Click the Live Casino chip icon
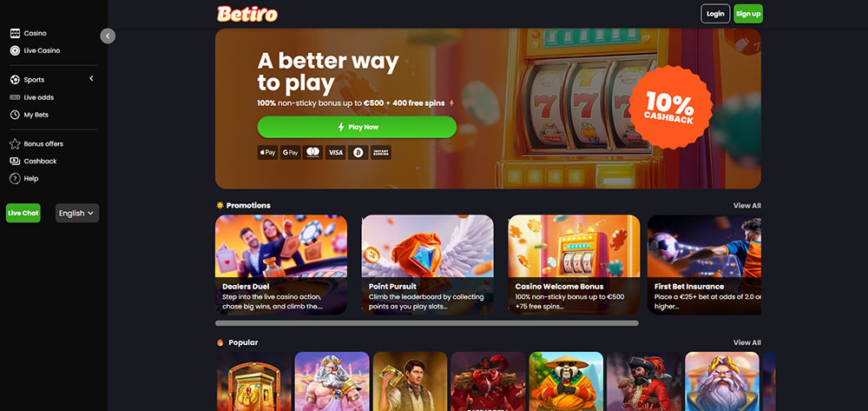The height and width of the screenshot is (411, 868). [15, 50]
